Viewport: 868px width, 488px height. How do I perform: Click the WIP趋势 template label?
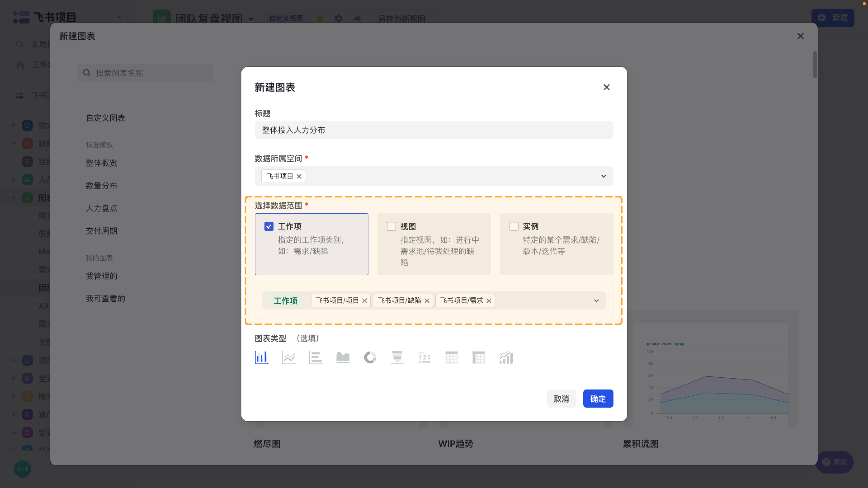pyautogui.click(x=456, y=443)
